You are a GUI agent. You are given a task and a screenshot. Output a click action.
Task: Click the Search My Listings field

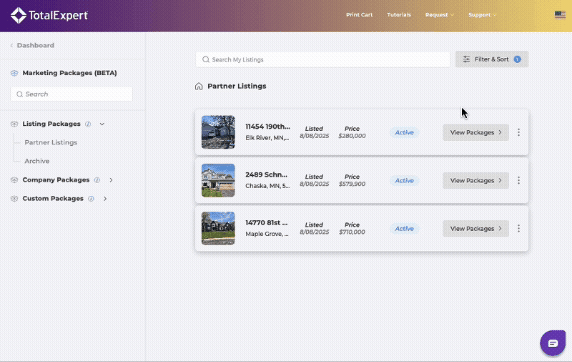tap(323, 59)
